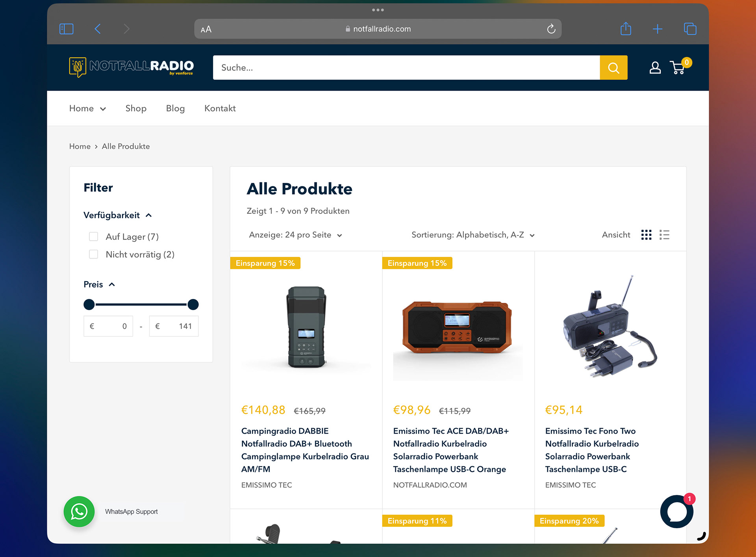Click the maximum price input 141
The image size is (756, 557).
pos(174,326)
